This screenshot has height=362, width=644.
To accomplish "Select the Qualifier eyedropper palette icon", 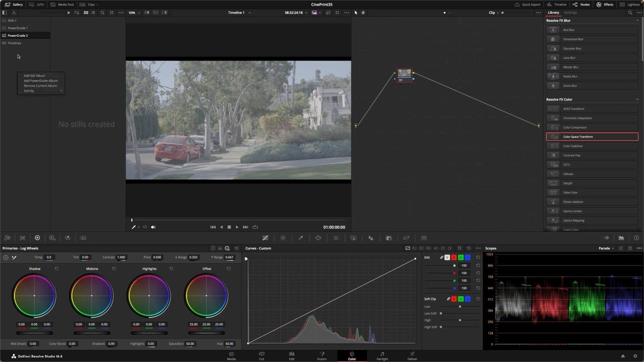I will [301, 238].
